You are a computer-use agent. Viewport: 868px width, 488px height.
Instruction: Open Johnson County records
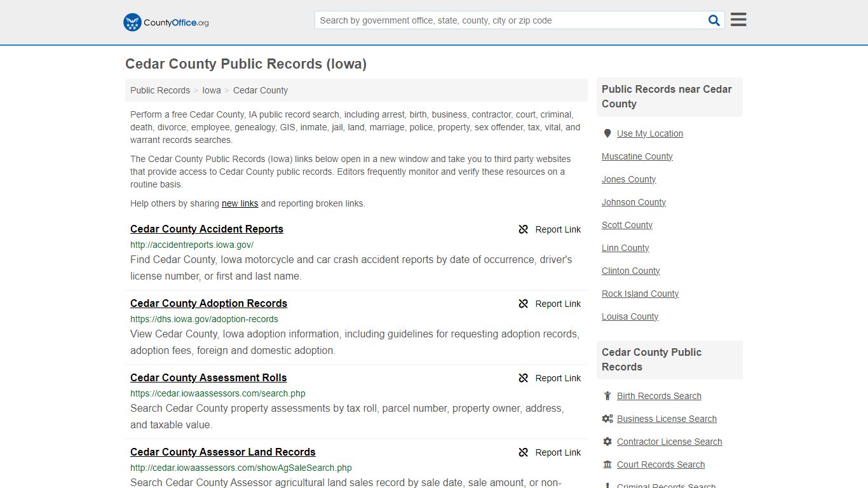(x=634, y=202)
